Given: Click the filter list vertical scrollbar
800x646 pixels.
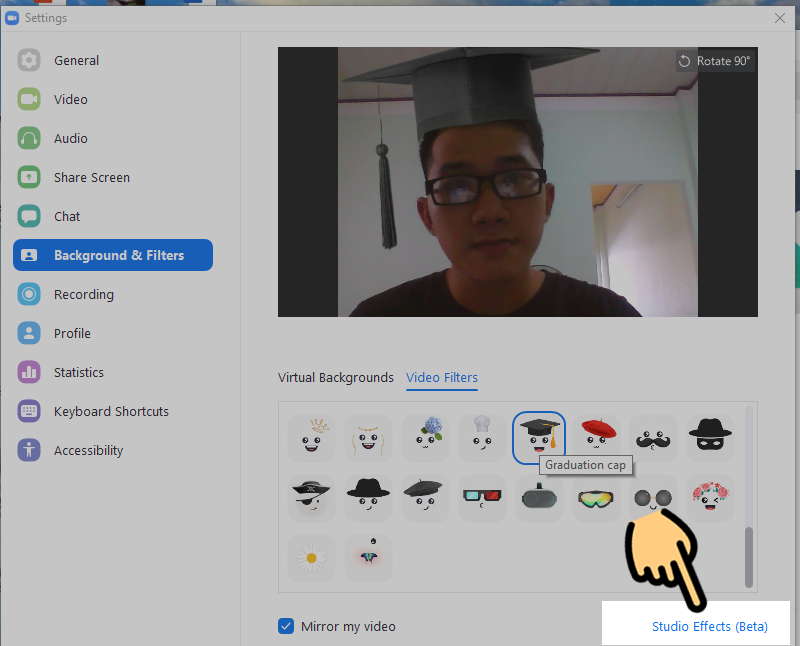Looking at the screenshot, I should coord(749,555).
